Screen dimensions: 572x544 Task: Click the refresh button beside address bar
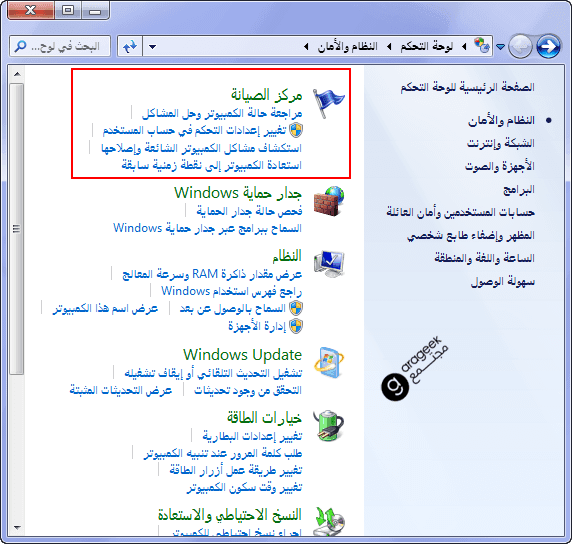[x=130, y=47]
